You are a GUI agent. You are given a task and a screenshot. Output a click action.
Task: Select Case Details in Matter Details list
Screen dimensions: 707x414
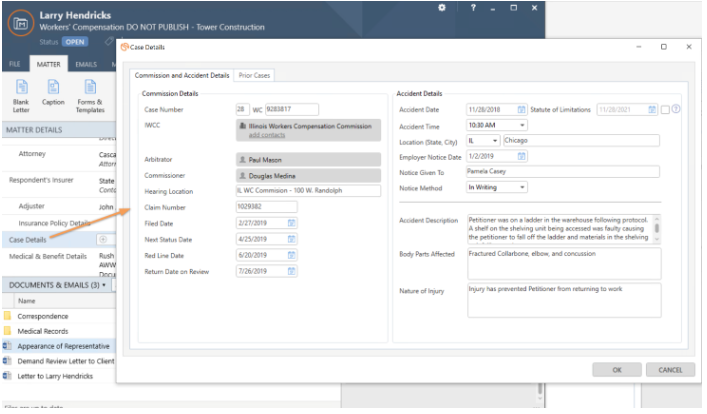click(59, 239)
